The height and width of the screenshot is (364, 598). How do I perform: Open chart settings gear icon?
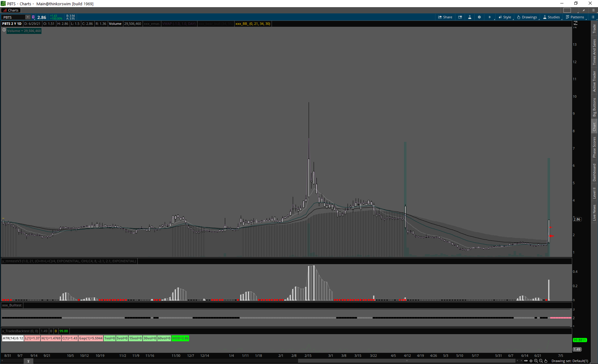(x=479, y=17)
